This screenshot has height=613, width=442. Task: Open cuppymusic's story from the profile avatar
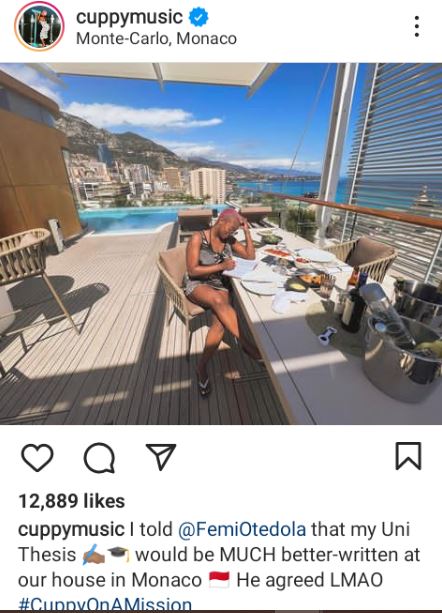pyautogui.click(x=39, y=27)
